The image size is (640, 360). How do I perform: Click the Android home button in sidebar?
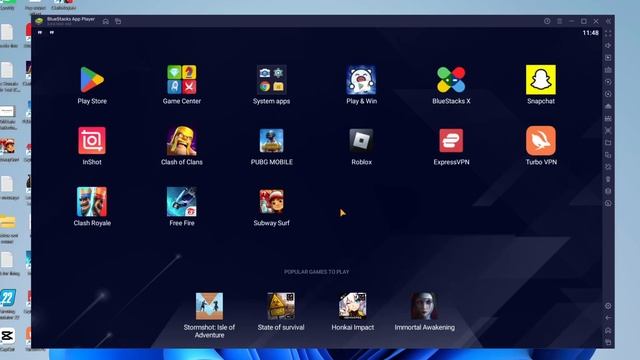tap(608, 330)
